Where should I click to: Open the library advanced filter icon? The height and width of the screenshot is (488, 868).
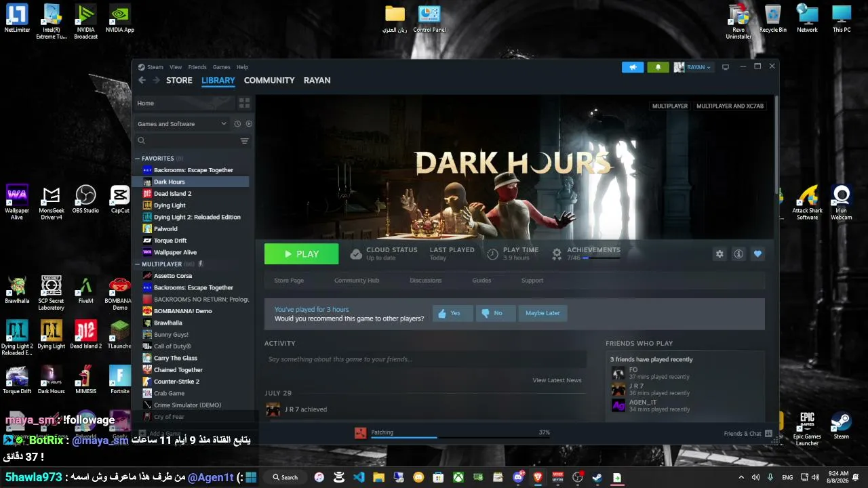tap(244, 141)
